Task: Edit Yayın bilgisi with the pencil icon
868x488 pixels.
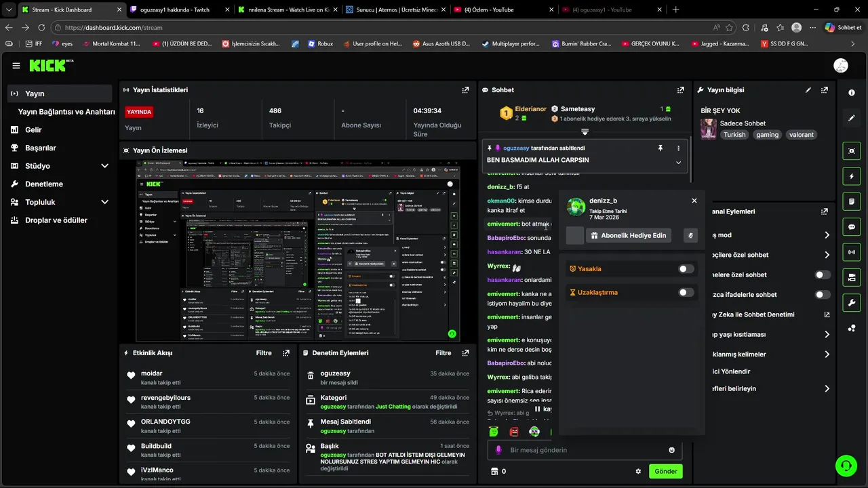Action: coord(808,89)
